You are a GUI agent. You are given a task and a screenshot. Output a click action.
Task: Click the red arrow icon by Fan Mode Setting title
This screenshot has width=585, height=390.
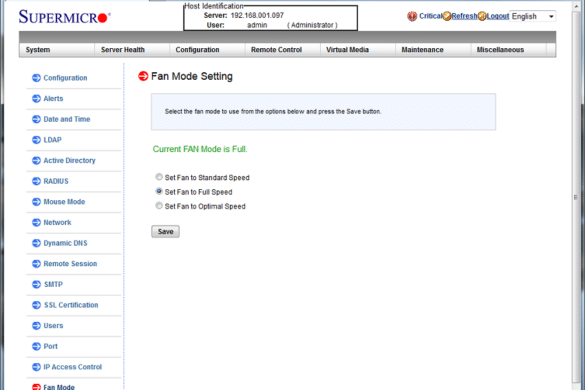143,76
